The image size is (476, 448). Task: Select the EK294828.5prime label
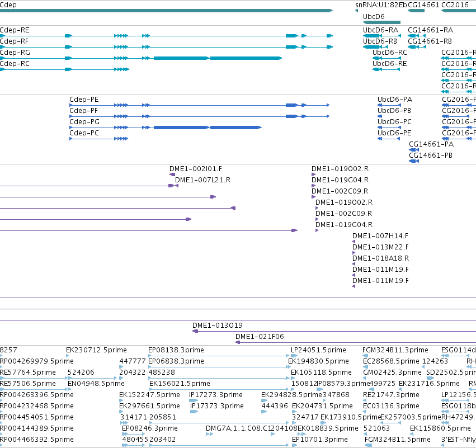tap(291, 395)
